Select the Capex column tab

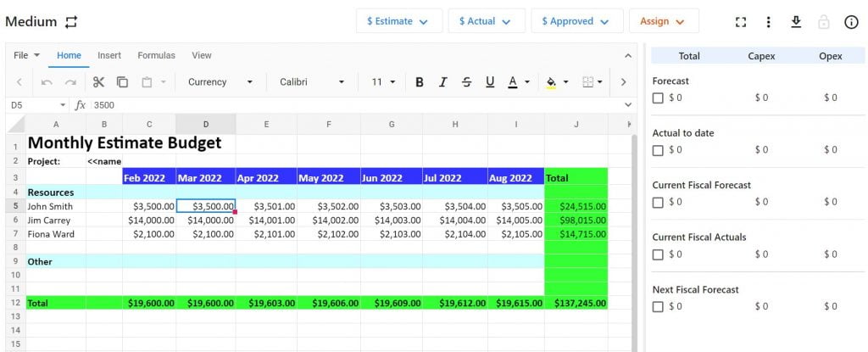pos(762,56)
